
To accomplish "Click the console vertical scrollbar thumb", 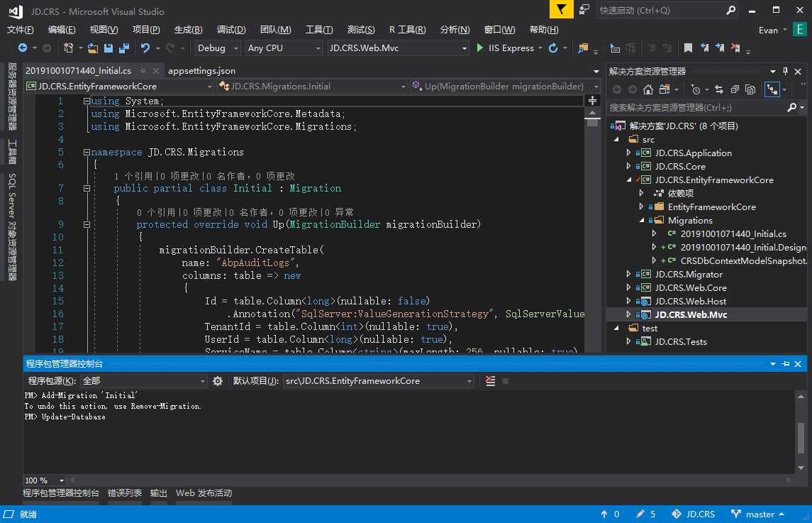I will [x=801, y=437].
